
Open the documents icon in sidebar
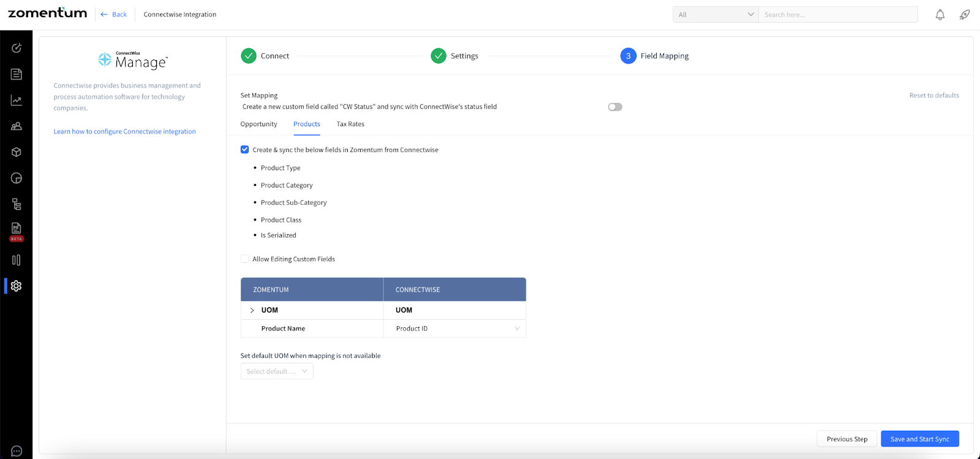(x=17, y=74)
